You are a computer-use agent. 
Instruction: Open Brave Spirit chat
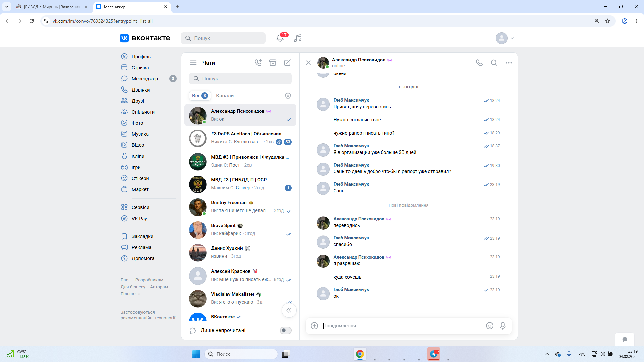click(x=240, y=230)
